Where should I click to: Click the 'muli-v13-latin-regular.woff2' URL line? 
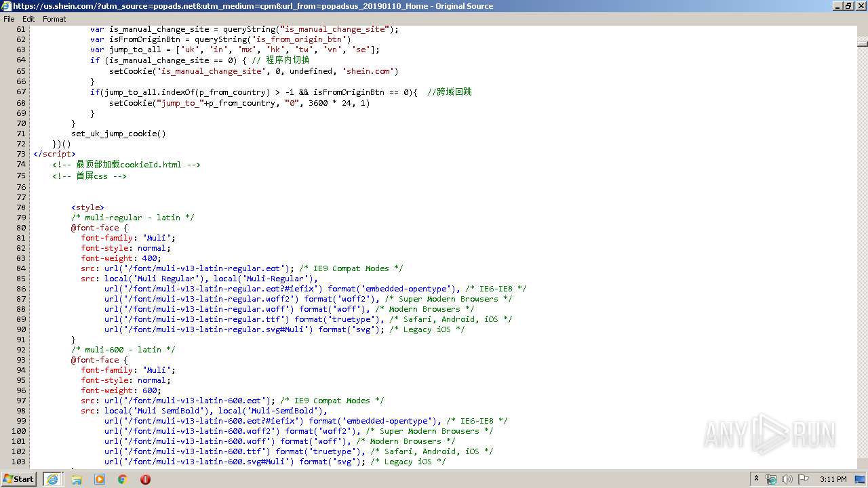pyautogui.click(x=308, y=299)
